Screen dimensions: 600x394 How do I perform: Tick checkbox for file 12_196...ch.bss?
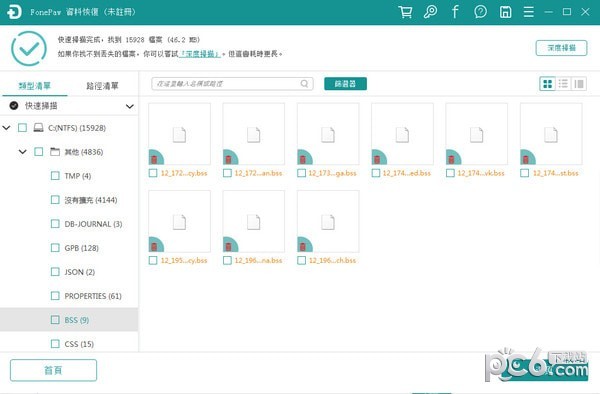point(302,260)
